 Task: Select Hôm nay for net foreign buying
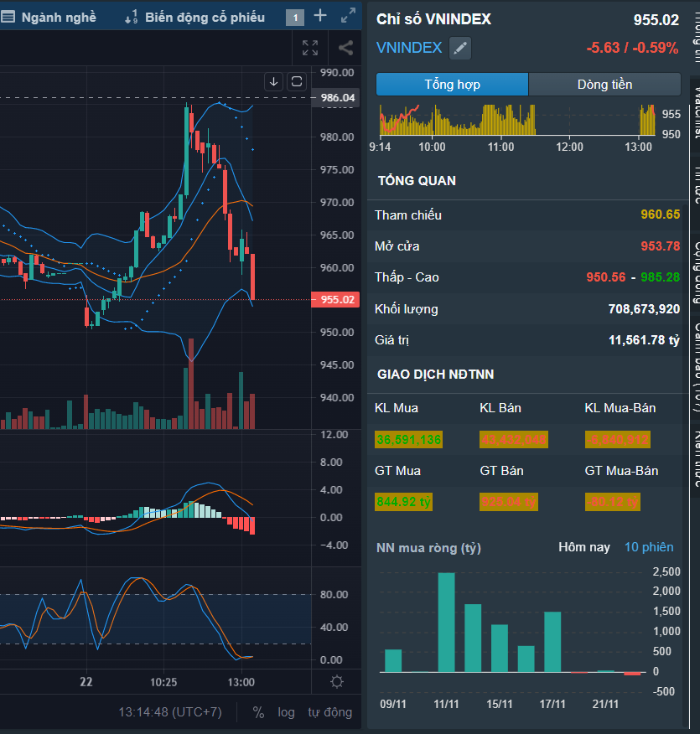[584, 547]
